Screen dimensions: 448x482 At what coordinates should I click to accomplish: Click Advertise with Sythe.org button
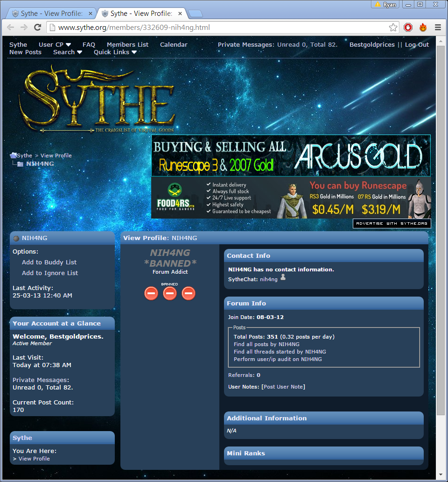[x=392, y=223]
